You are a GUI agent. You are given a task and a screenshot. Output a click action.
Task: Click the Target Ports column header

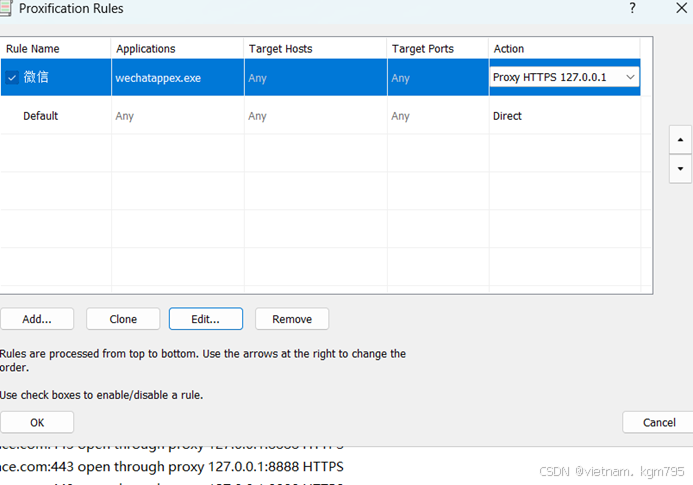pyautogui.click(x=438, y=49)
